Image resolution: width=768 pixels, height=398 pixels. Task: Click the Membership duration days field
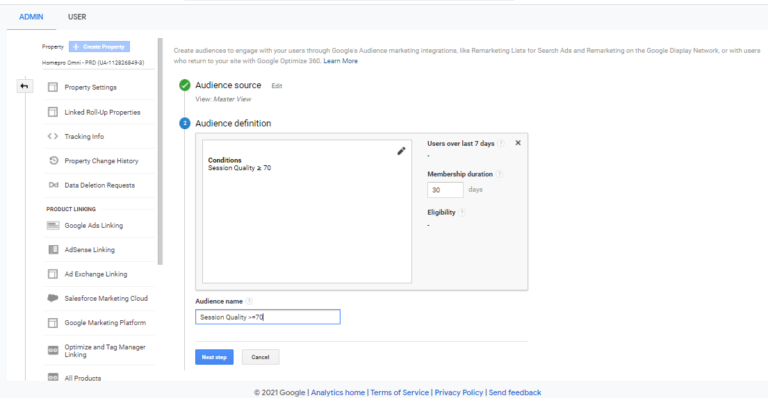(x=445, y=189)
